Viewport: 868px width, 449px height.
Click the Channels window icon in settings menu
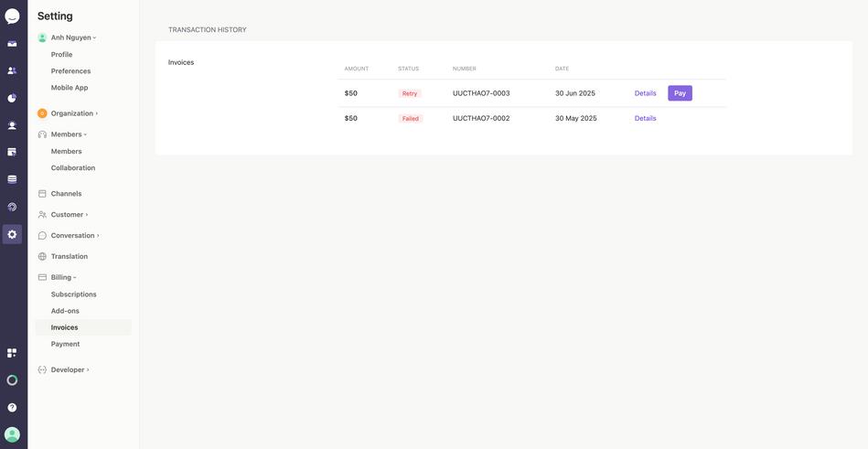point(42,194)
